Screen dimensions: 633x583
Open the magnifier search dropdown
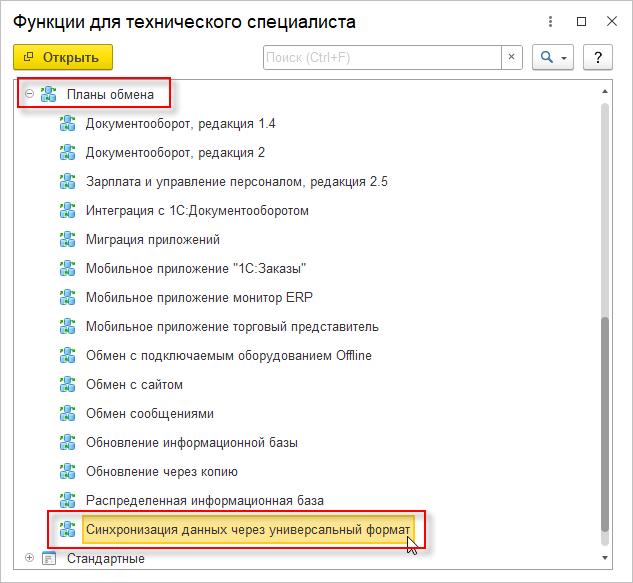pyautogui.click(x=551, y=57)
